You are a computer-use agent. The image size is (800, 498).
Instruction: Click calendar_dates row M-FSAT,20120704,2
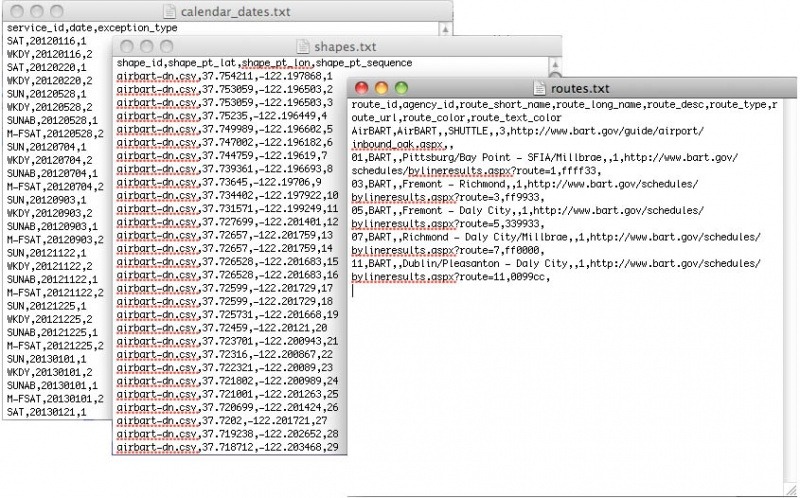tap(55, 187)
